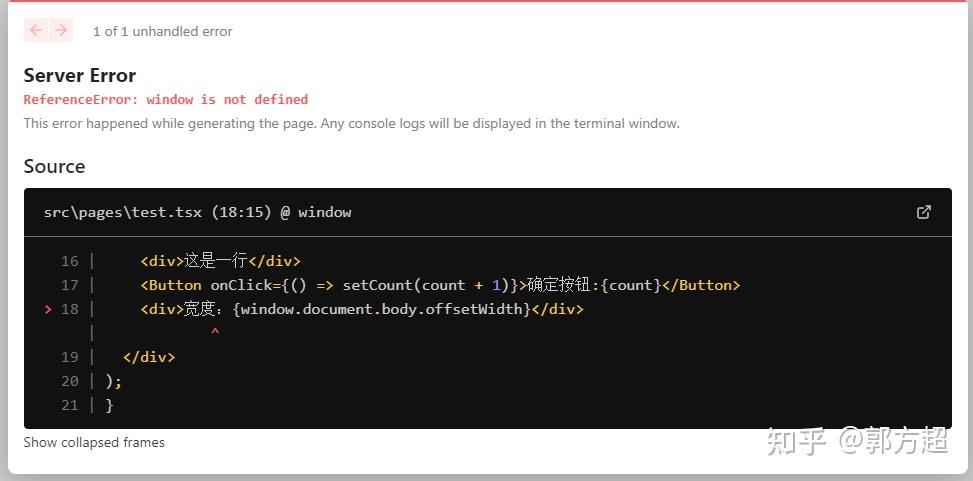Screen dimensions: 973x481
Task: Click the red caret under window
Action: click(x=215, y=333)
